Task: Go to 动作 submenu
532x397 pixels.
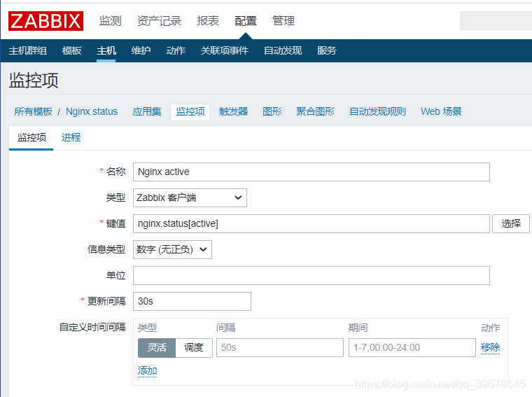Action: [176, 50]
